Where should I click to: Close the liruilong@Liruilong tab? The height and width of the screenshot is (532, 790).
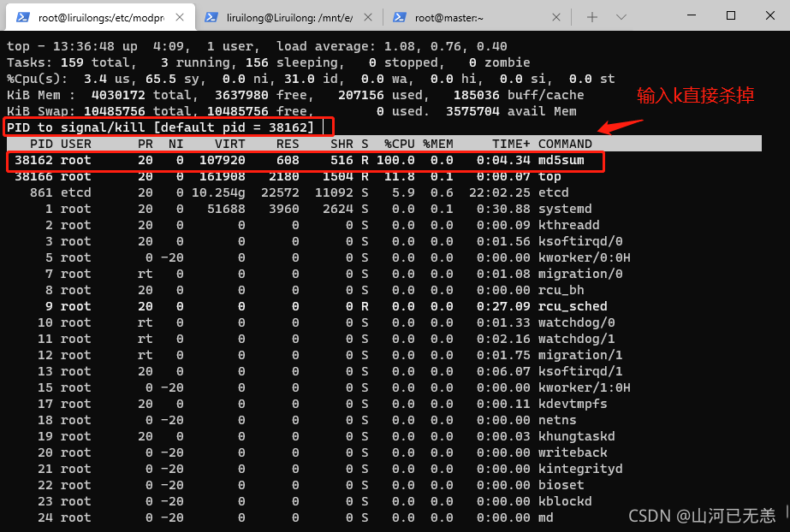pyautogui.click(x=368, y=17)
